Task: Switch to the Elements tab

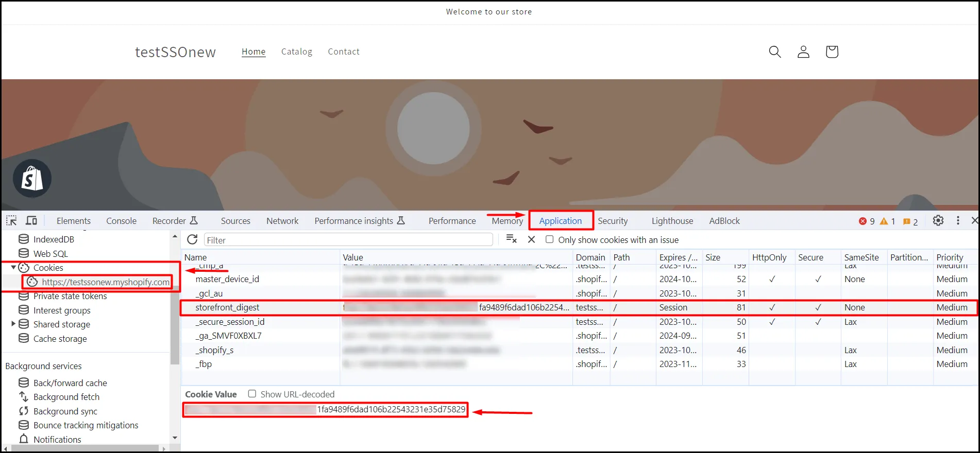Action: point(74,221)
